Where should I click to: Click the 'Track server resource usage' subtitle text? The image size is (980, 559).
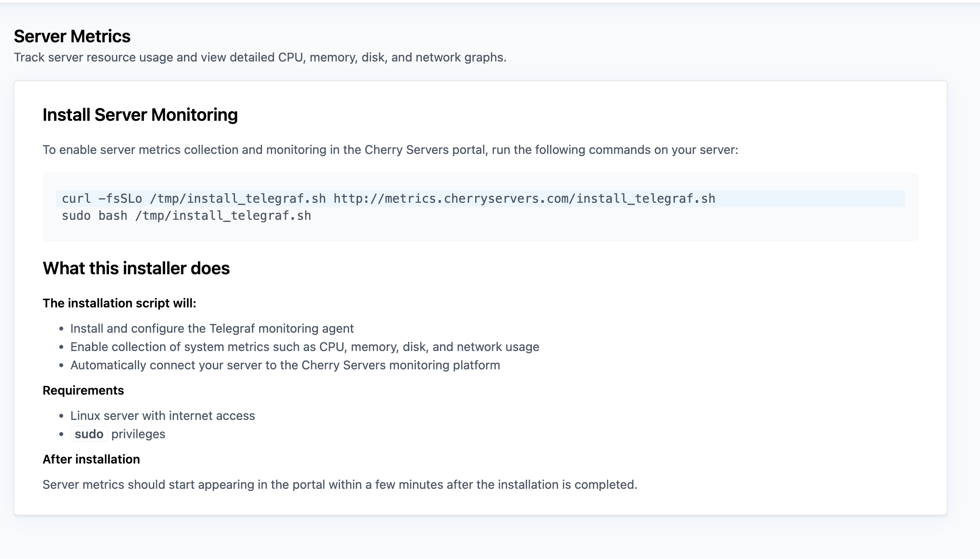pos(260,58)
